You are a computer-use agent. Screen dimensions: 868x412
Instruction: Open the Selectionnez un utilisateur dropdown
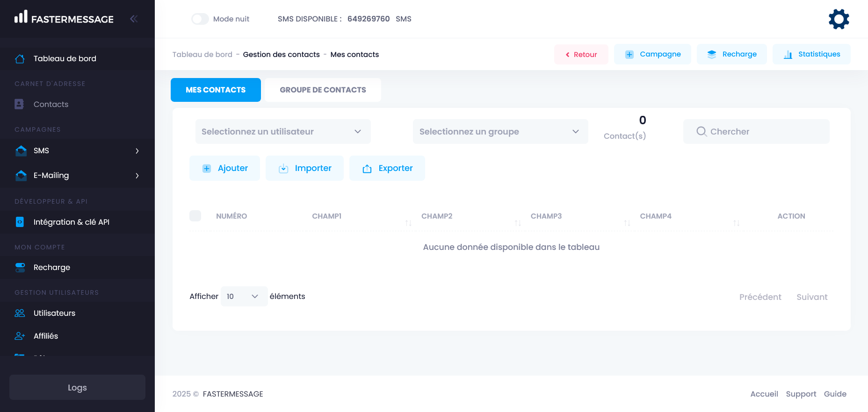tap(282, 132)
